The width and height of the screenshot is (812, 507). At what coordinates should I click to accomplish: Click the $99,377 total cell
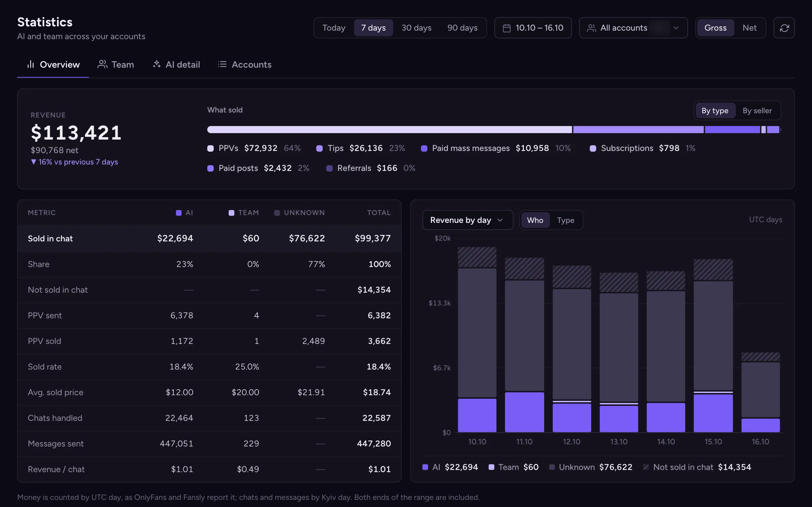[373, 239]
